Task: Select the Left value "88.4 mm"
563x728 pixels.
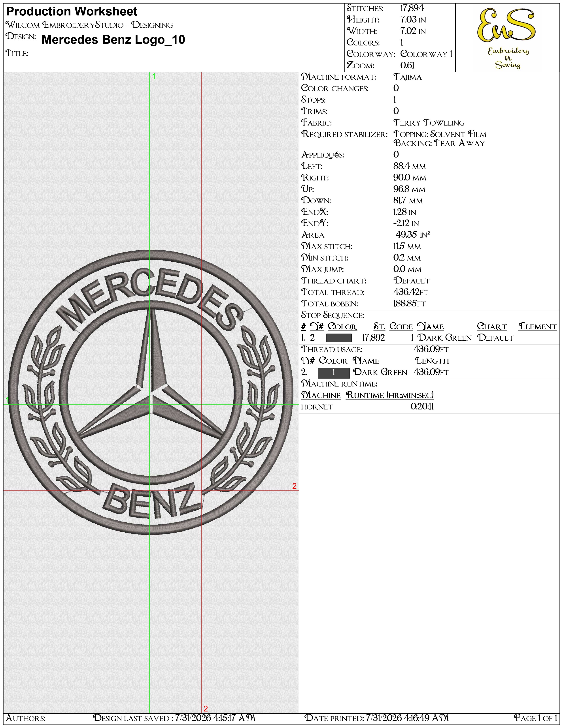Action: (410, 166)
